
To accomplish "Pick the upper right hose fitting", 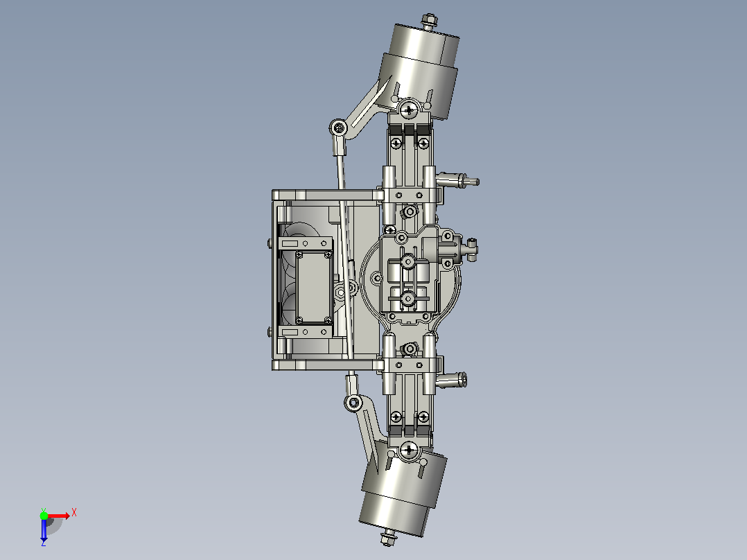I will click(x=457, y=181).
